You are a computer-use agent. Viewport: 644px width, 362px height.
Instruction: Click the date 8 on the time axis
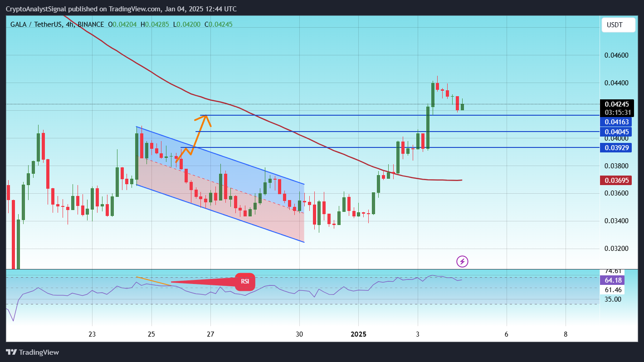point(566,334)
